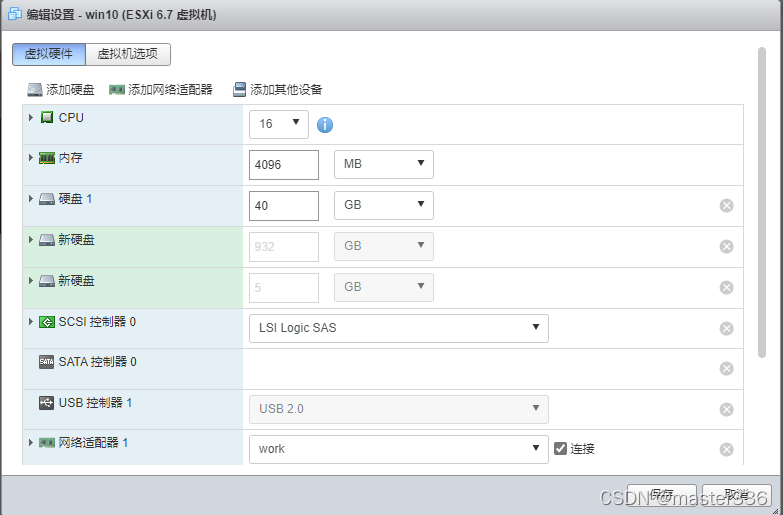Open the LSI Logic SAS controller dropdown

[x=398, y=328]
